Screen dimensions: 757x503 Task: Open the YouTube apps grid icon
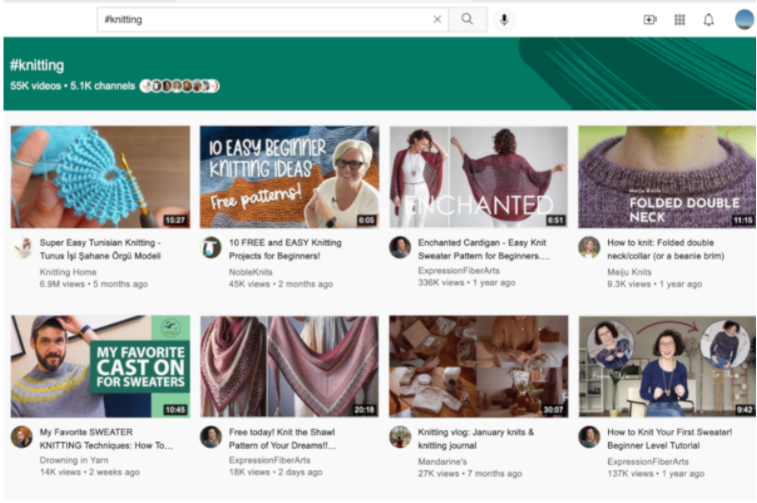(x=679, y=20)
